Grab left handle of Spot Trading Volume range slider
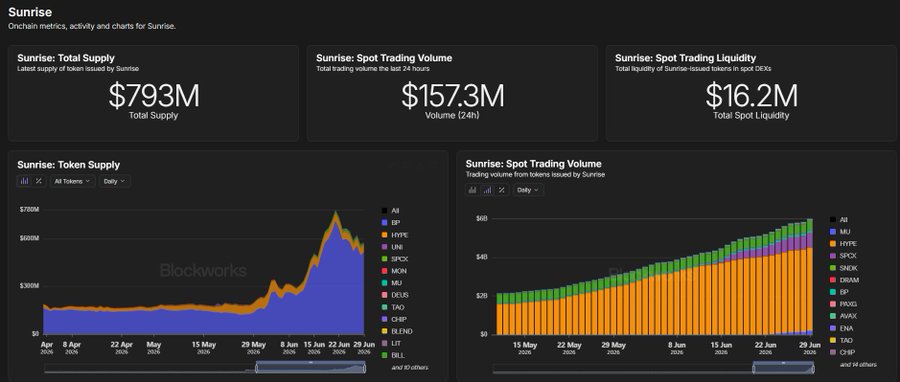Image resolution: width=900 pixels, height=382 pixels. [755, 368]
